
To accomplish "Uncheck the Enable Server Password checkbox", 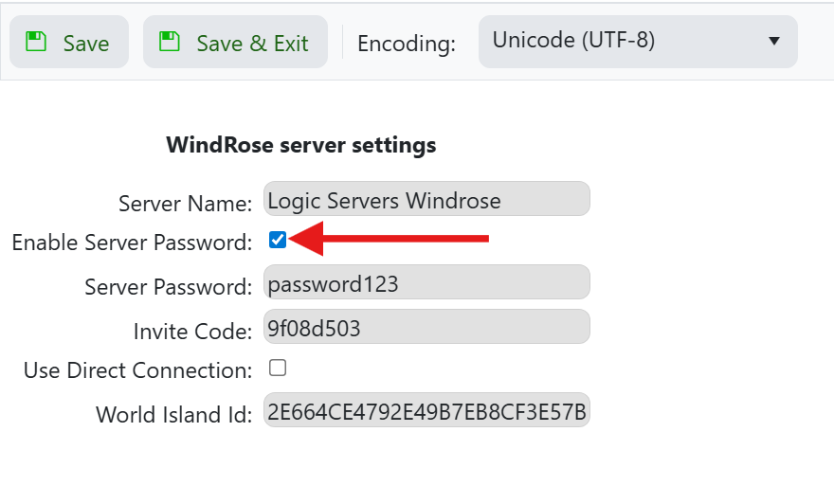I will tap(278, 240).
